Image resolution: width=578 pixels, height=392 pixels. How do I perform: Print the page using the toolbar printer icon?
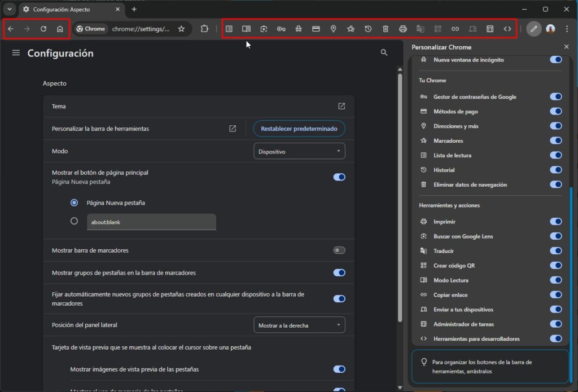tap(403, 29)
